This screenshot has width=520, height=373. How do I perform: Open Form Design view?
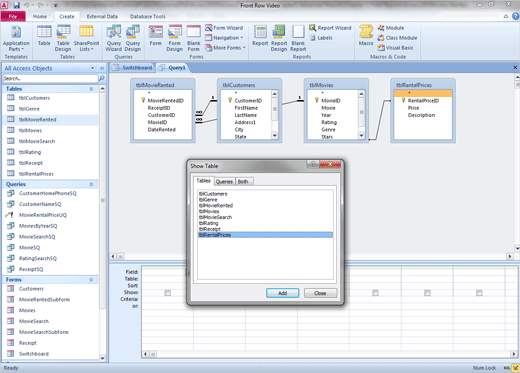coord(174,39)
